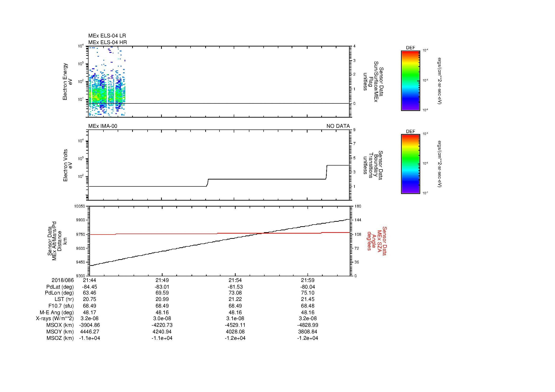Click the MSOY value '4446.27'
The width and height of the screenshot is (555, 392).
click(x=90, y=332)
